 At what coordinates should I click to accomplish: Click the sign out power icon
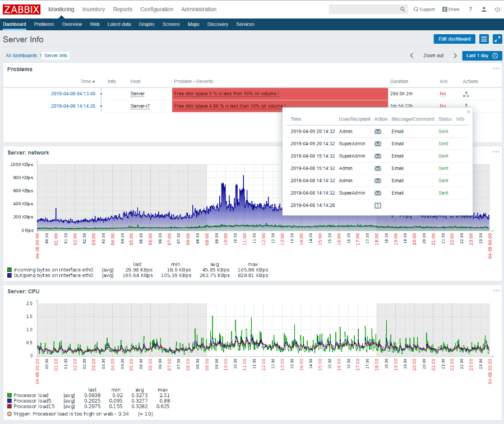click(x=497, y=10)
